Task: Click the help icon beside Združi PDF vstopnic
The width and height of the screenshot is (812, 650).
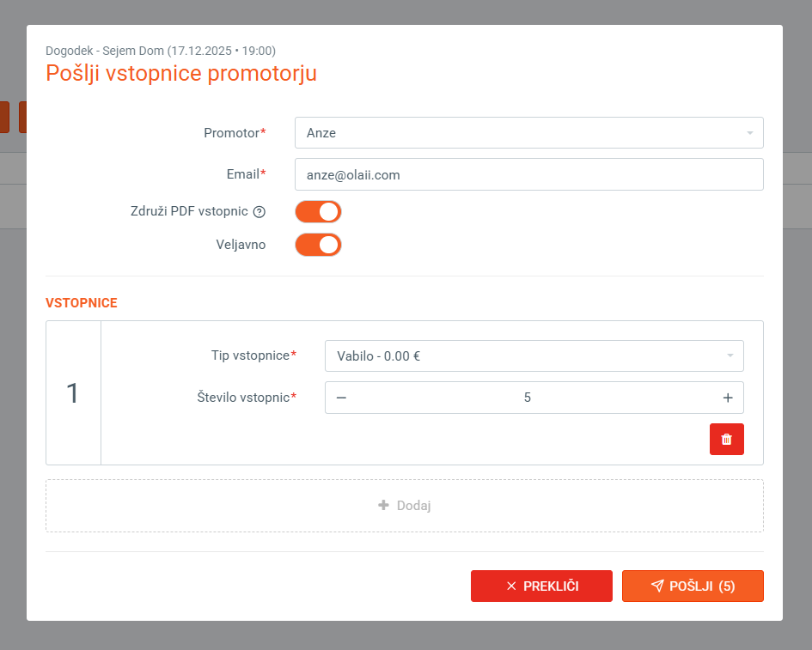Action: 259,211
